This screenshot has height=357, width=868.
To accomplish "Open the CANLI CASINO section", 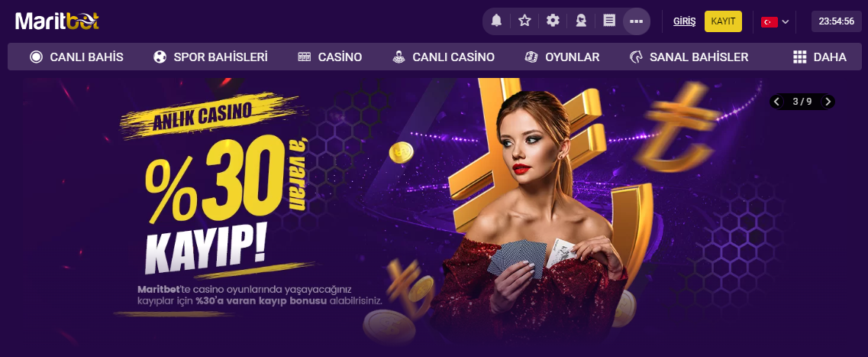I will click(x=444, y=57).
